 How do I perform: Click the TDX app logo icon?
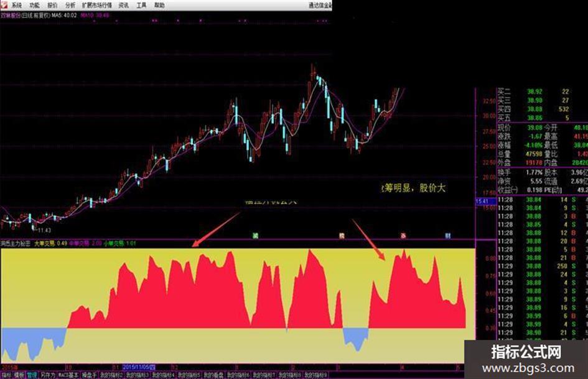3,4
